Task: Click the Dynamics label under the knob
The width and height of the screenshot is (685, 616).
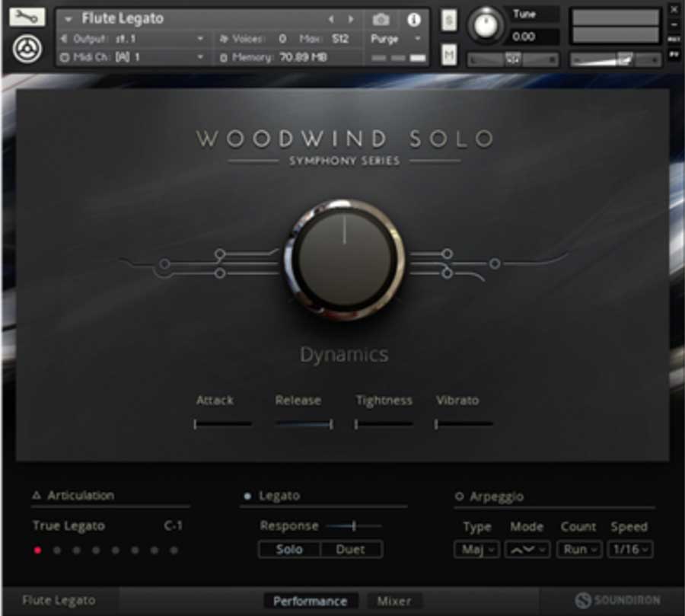Action: [x=344, y=354]
